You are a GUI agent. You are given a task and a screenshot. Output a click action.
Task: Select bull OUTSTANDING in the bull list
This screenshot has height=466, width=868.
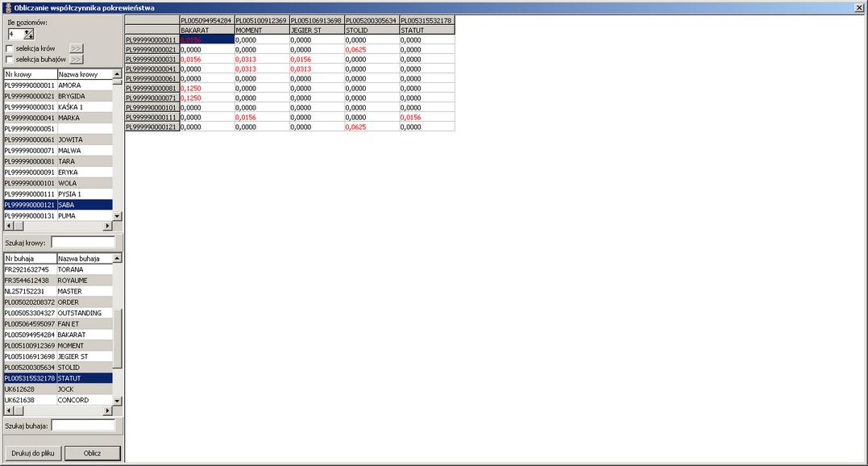click(79, 313)
